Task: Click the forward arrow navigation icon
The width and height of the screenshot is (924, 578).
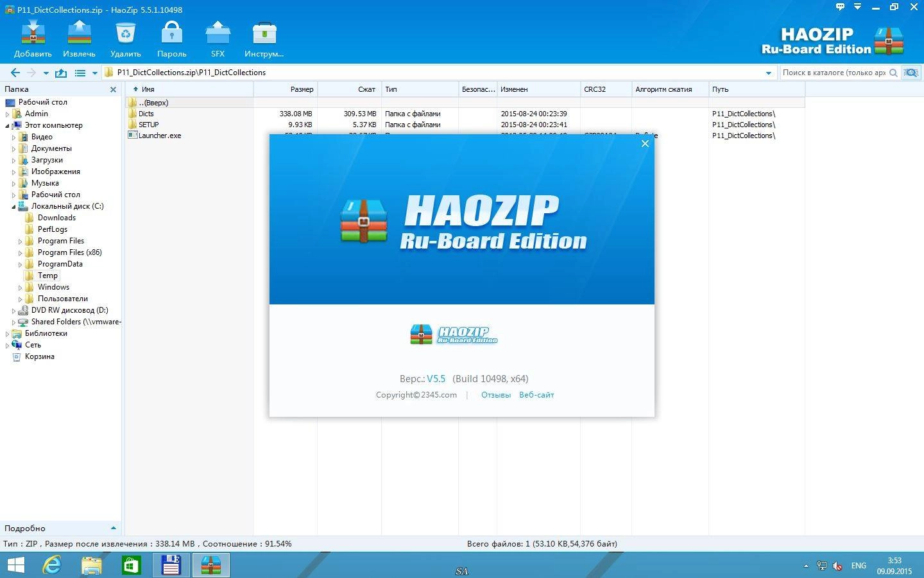Action: [x=31, y=73]
